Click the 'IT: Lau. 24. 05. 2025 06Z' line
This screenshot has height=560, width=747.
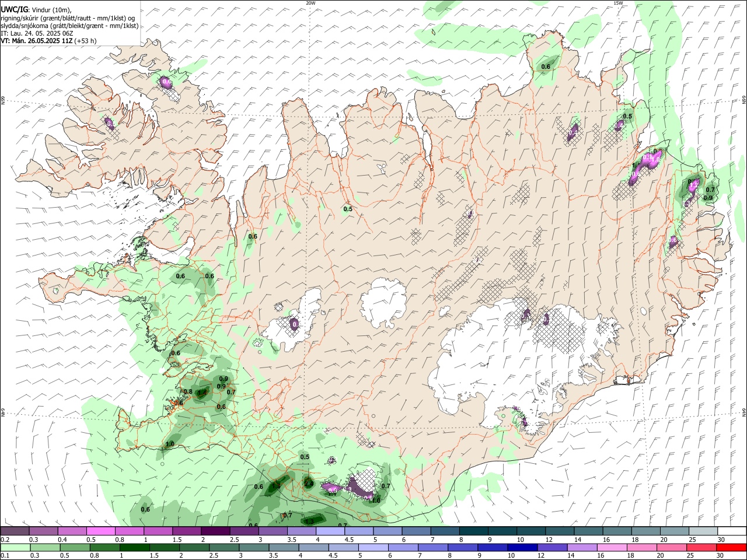coord(37,33)
